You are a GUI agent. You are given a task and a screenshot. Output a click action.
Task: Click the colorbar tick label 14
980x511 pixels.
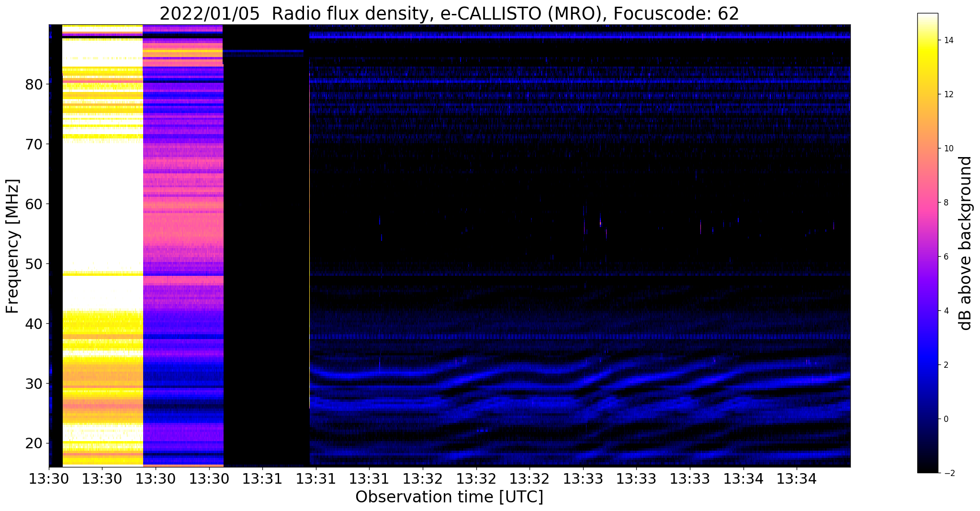(948, 40)
